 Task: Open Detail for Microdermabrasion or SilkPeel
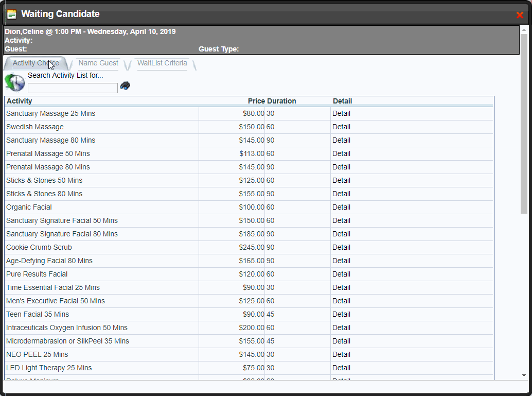click(x=341, y=341)
